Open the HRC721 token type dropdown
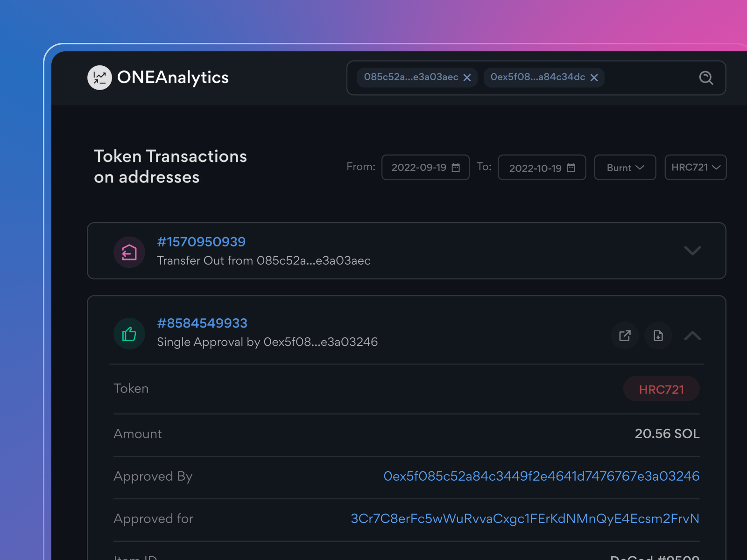Screen dimensions: 747x560 pos(695,167)
